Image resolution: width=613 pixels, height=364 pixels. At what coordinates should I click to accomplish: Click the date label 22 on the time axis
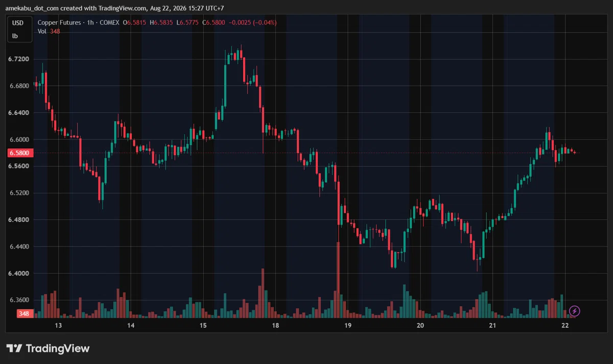pos(565,326)
